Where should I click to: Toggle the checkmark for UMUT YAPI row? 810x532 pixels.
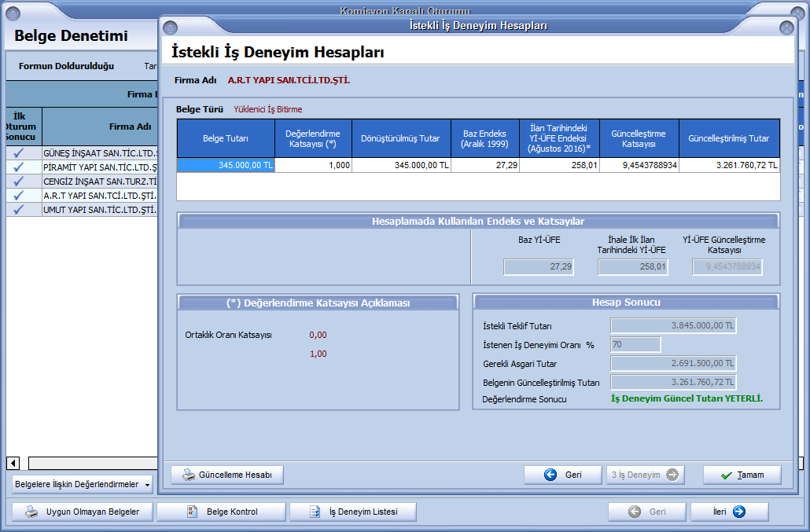[19, 210]
